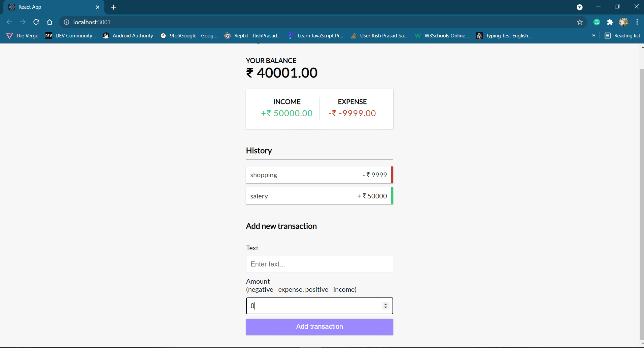
Task: Reload the page with the refresh icon
Action: click(x=36, y=22)
